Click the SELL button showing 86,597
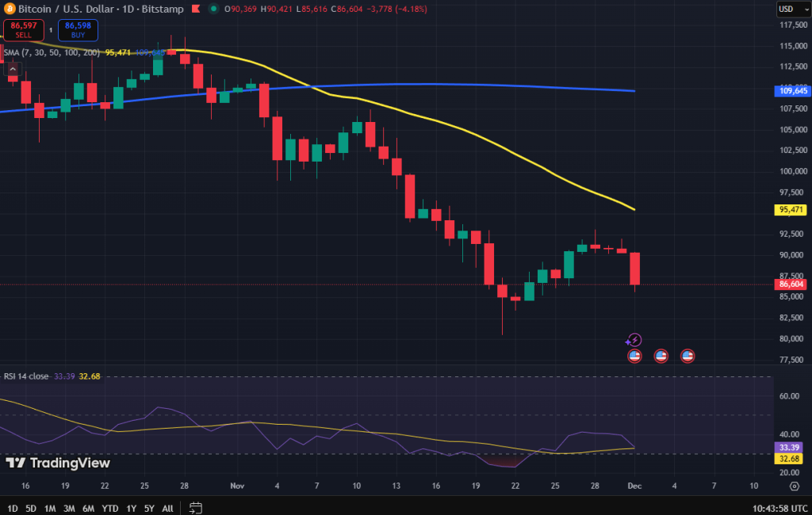Screen dimensions: 812x515 pos(24,30)
